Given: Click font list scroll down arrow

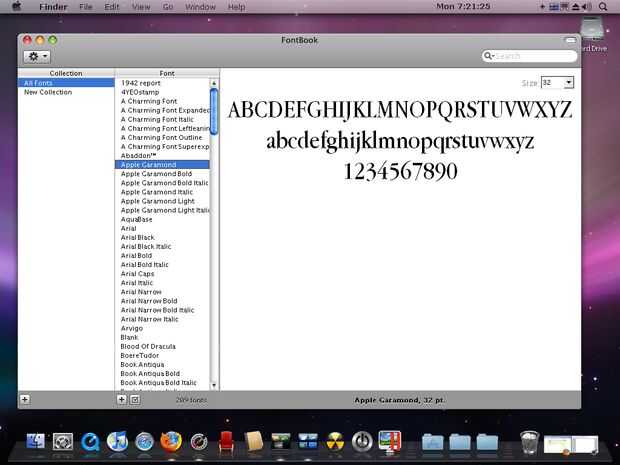Looking at the screenshot, I should [x=214, y=385].
